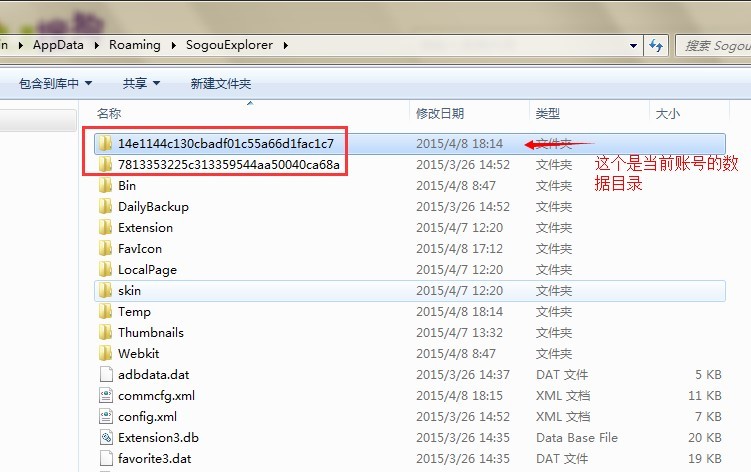Open the 共享 dropdown menu
Image resolution: width=751 pixels, height=472 pixels.
point(141,84)
